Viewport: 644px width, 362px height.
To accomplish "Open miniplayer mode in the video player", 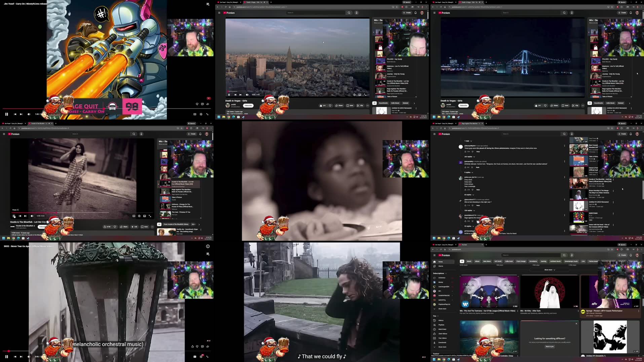I will 360,95.
